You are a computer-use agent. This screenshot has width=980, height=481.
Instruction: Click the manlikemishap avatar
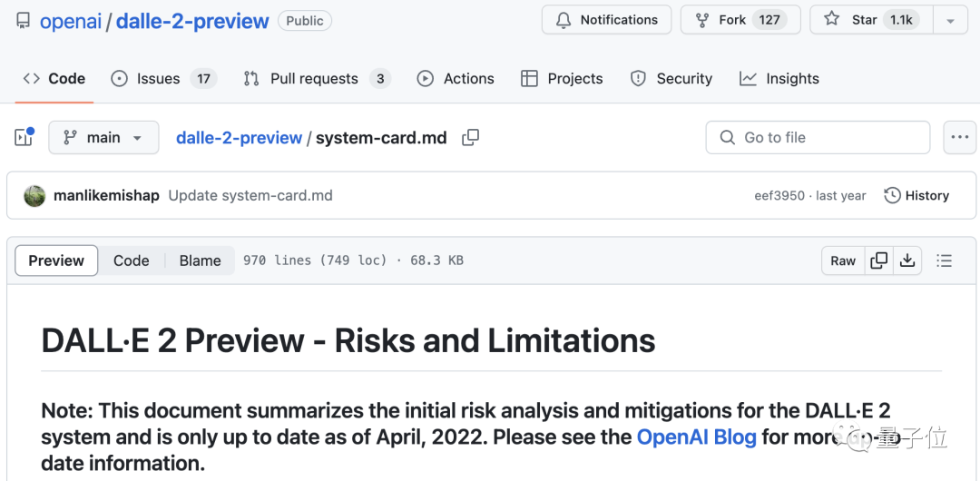[35, 196]
